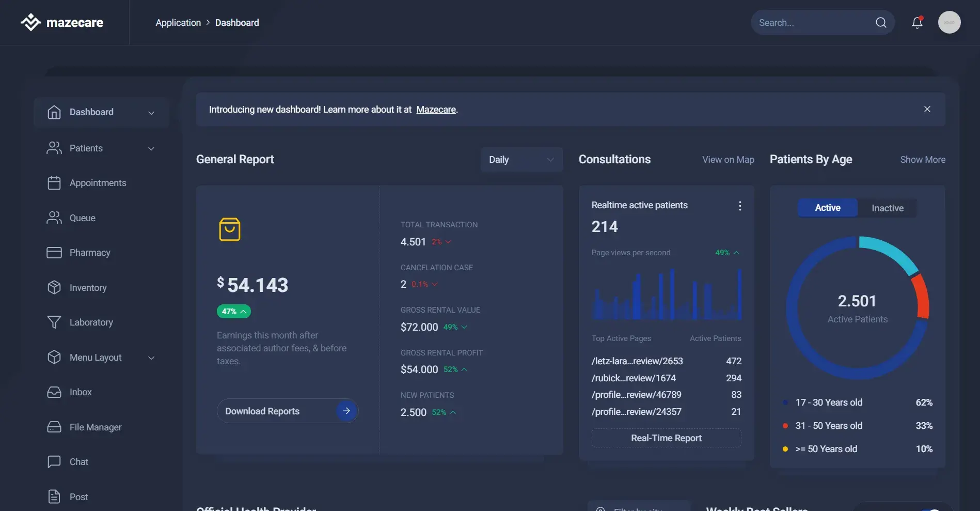Click the notification bell icon
Screen dimensions: 980x511
pyautogui.click(x=917, y=23)
